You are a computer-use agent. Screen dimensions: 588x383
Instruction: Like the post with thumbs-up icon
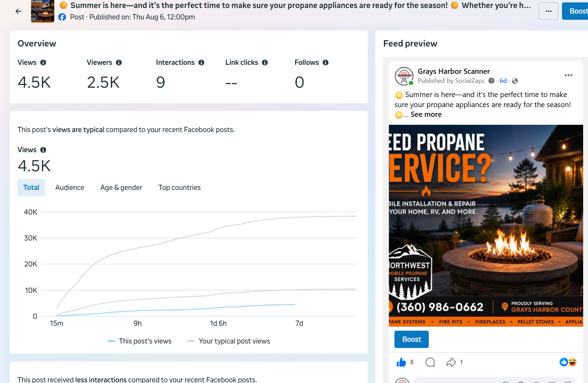[x=401, y=362]
